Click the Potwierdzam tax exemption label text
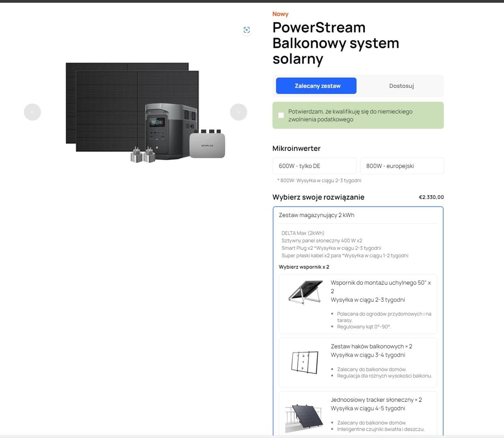Viewport: 504px width, 438px height. pos(350,116)
